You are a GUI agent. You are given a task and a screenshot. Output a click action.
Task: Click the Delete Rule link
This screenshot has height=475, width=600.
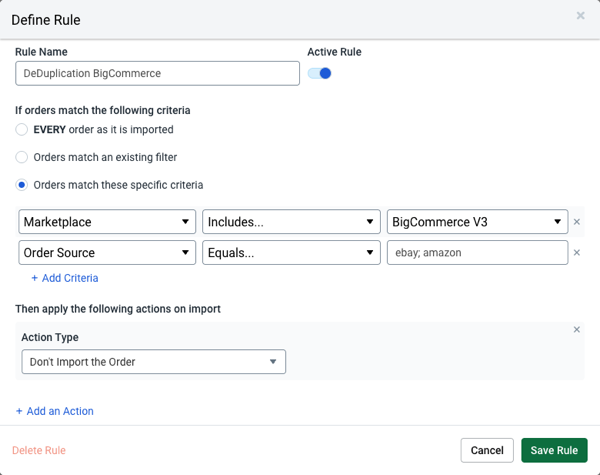point(39,450)
